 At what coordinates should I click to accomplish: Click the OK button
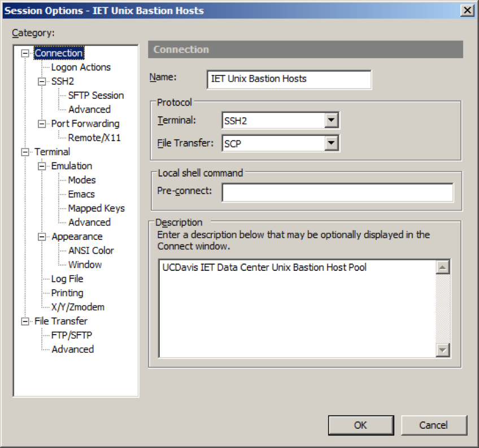[x=361, y=425]
